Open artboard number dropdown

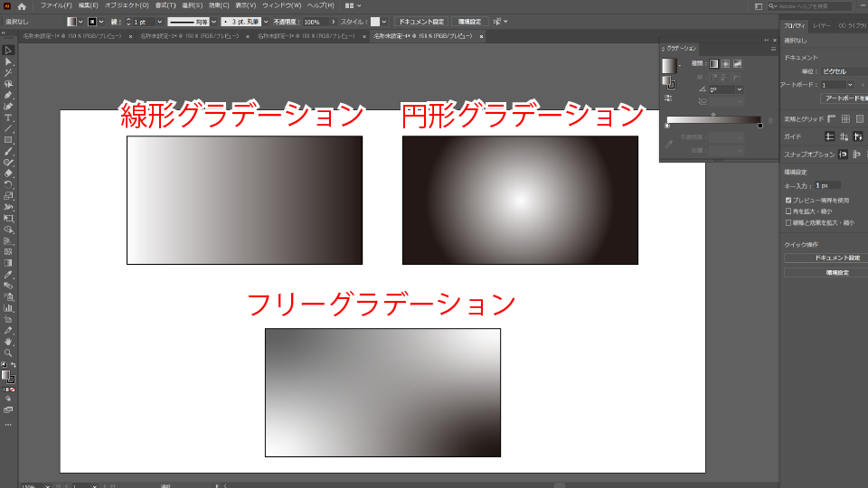pos(850,85)
